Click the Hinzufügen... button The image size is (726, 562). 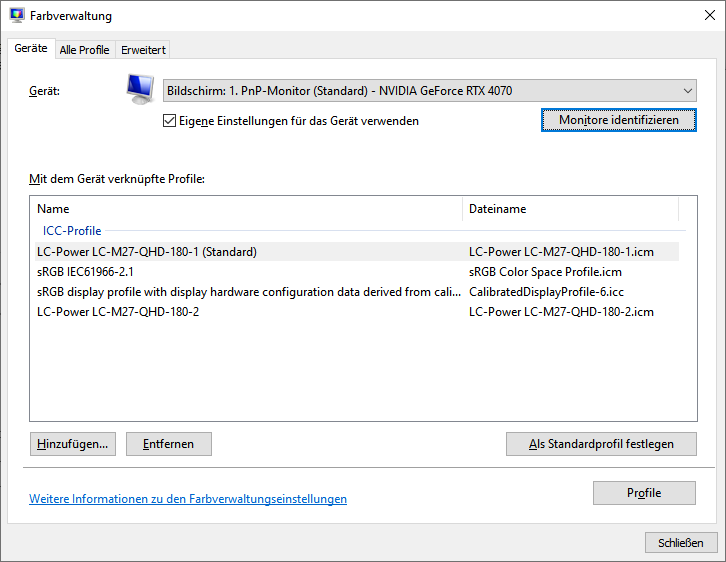pos(73,444)
